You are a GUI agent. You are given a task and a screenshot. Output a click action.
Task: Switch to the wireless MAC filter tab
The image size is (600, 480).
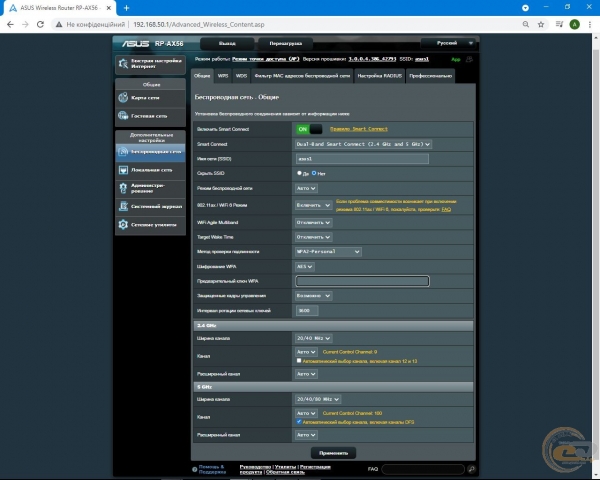coord(302,76)
